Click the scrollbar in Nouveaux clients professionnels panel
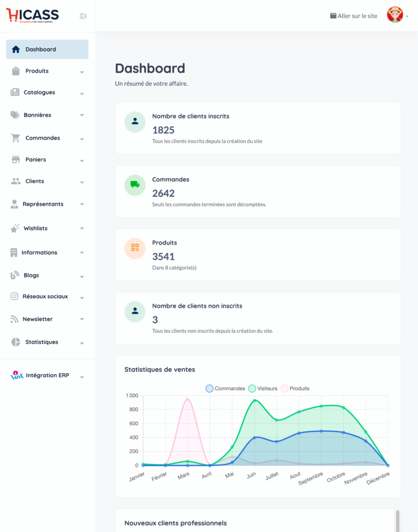 click(398, 521)
